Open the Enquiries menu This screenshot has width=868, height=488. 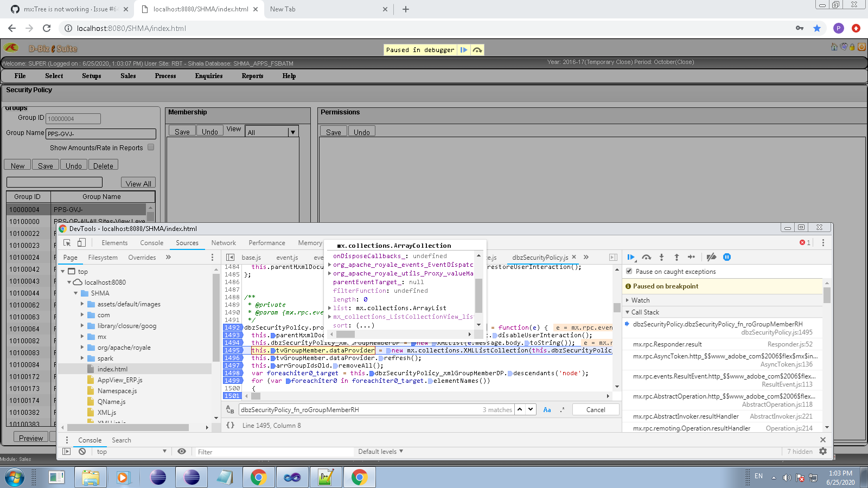pyautogui.click(x=209, y=76)
